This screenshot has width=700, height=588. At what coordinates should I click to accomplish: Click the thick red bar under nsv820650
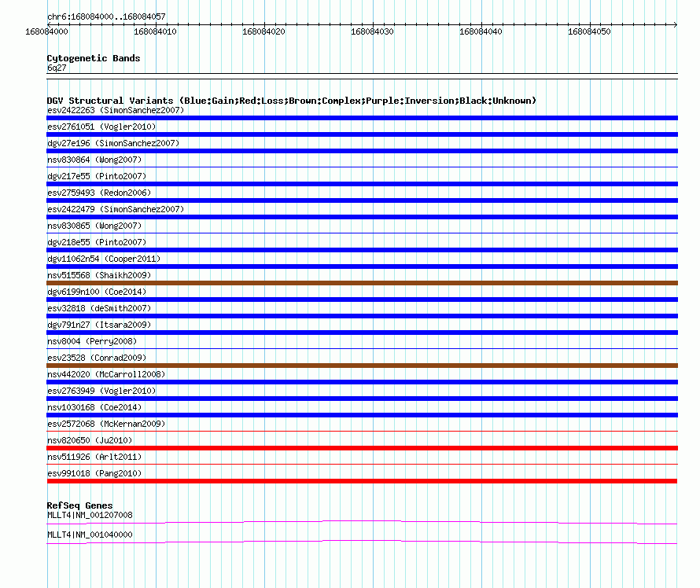(x=362, y=448)
